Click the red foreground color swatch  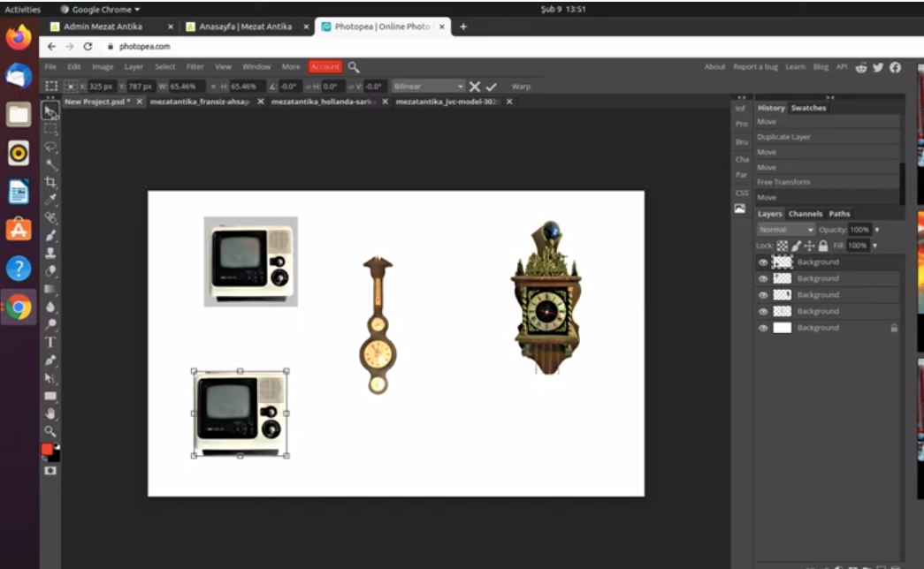pos(48,450)
